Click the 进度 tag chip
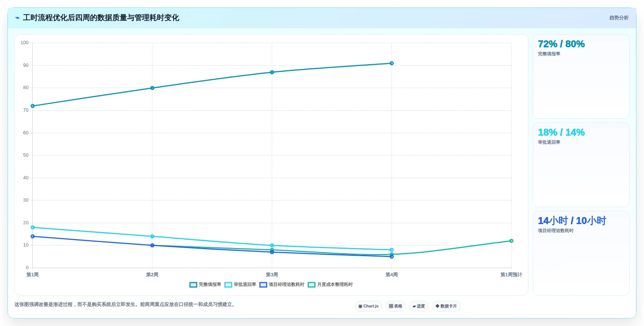 pyautogui.click(x=419, y=306)
